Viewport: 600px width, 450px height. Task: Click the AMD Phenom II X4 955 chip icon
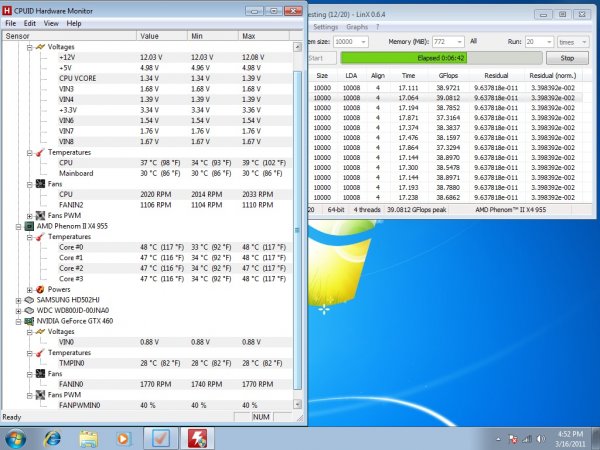point(29,226)
